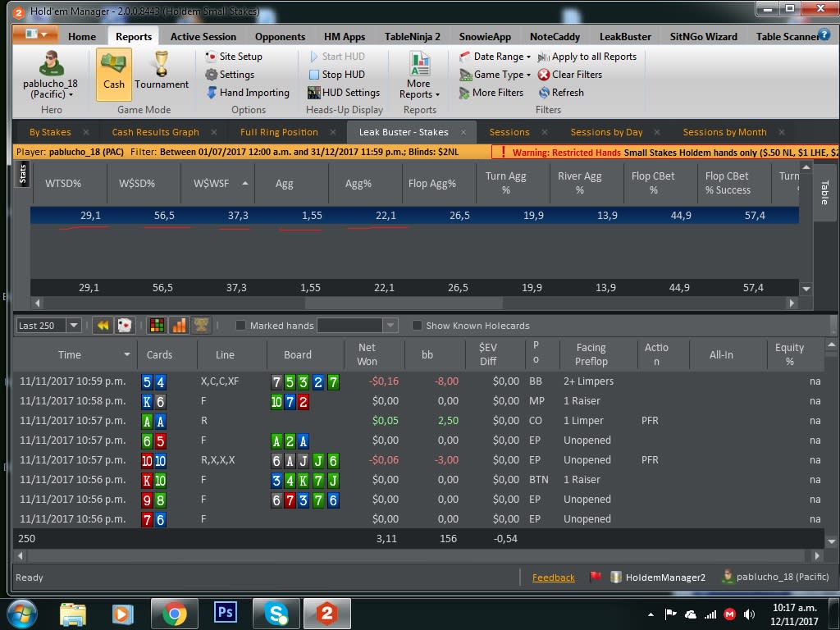The width and height of the screenshot is (840, 630).
Task: Refresh the report
Action: tap(561, 93)
